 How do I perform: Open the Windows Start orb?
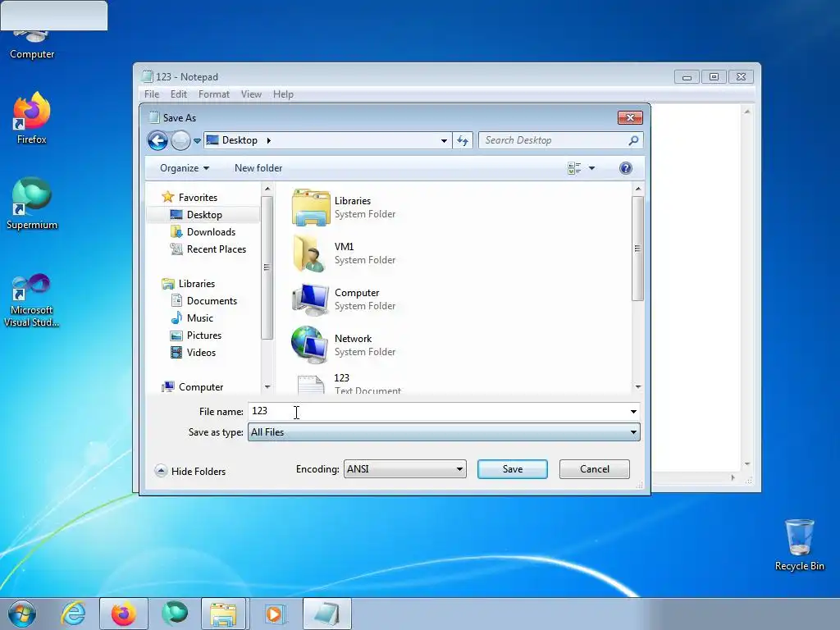click(22, 614)
